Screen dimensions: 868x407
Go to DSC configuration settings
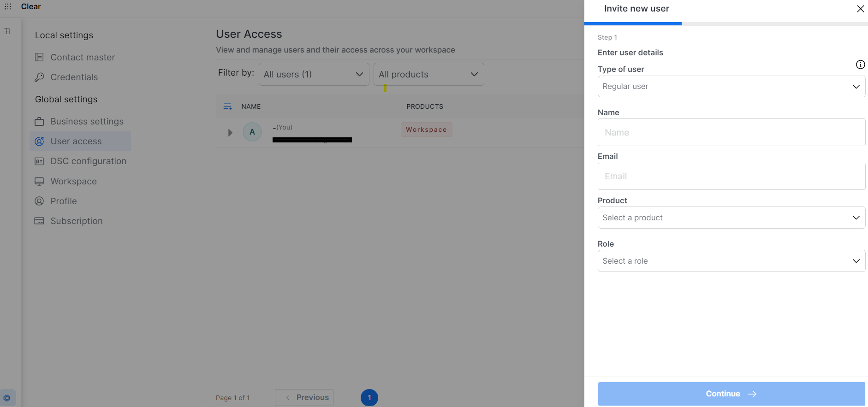pos(88,161)
